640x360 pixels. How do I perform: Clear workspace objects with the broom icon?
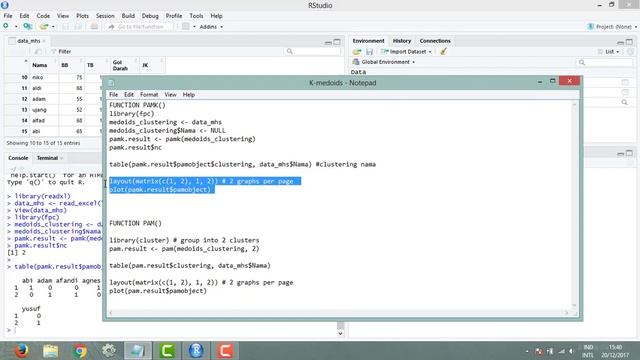(443, 51)
